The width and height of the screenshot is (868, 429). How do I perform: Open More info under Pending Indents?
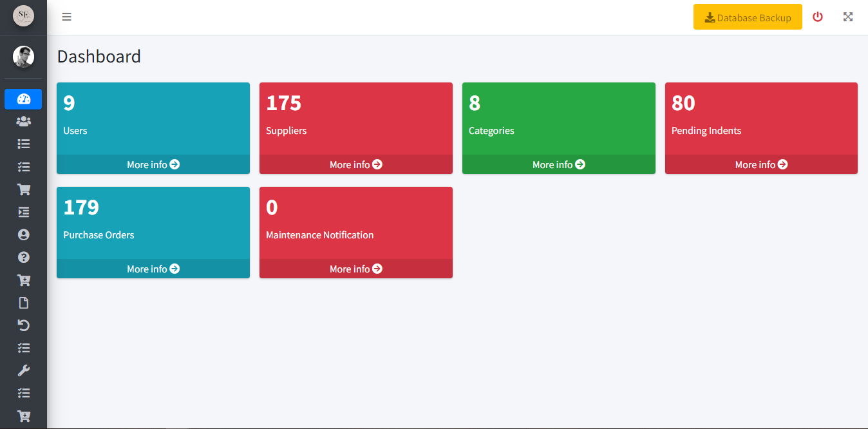[x=761, y=164]
